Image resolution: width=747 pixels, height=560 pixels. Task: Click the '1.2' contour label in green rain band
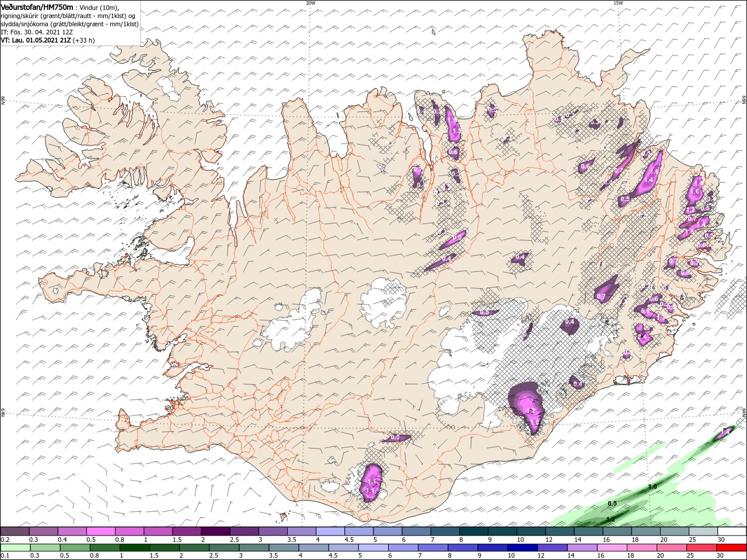(x=610, y=519)
